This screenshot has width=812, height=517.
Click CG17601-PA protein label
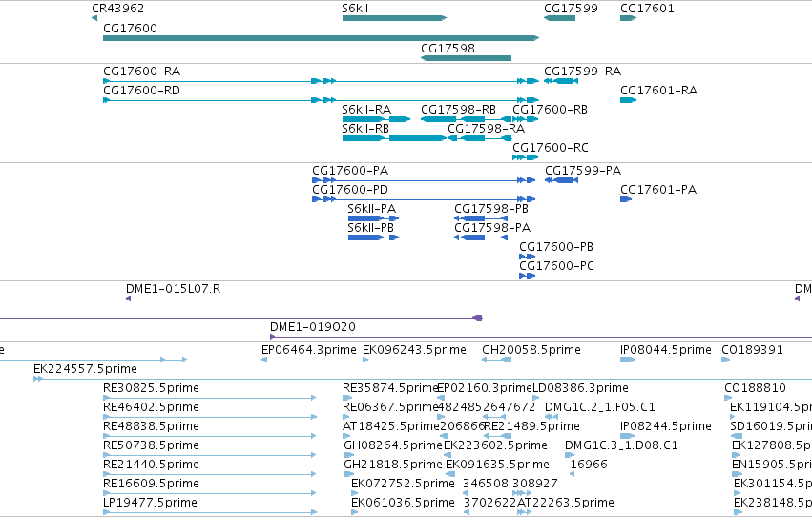[x=658, y=190]
